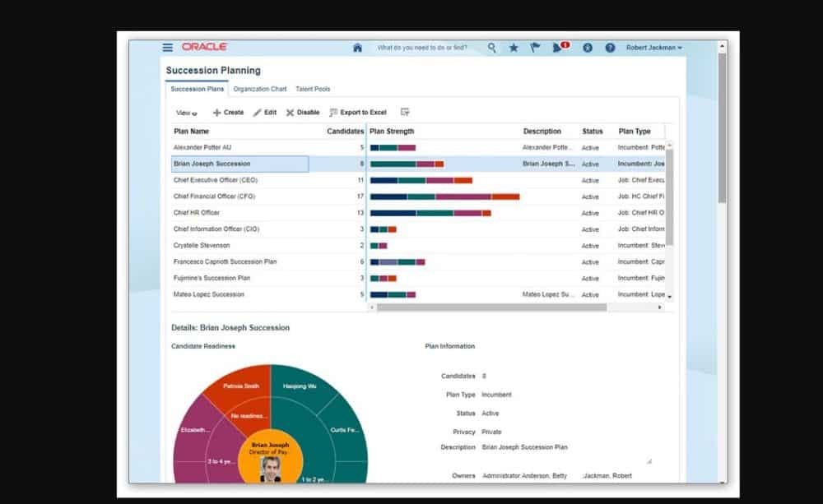Open Favorites star icon

[514, 48]
